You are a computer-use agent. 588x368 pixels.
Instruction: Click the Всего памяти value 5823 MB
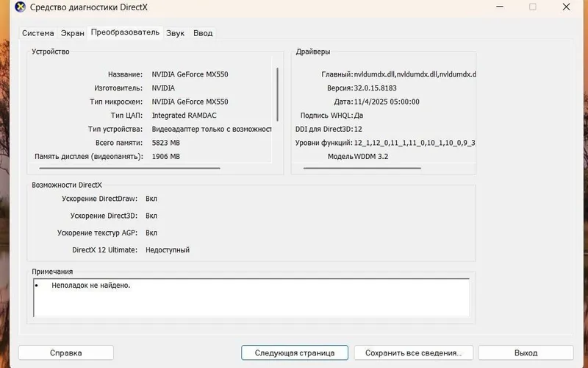click(x=166, y=143)
